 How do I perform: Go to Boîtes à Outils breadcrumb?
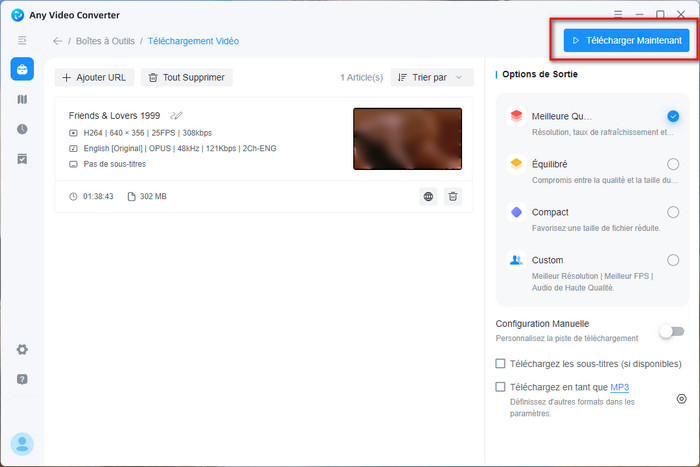pyautogui.click(x=104, y=41)
